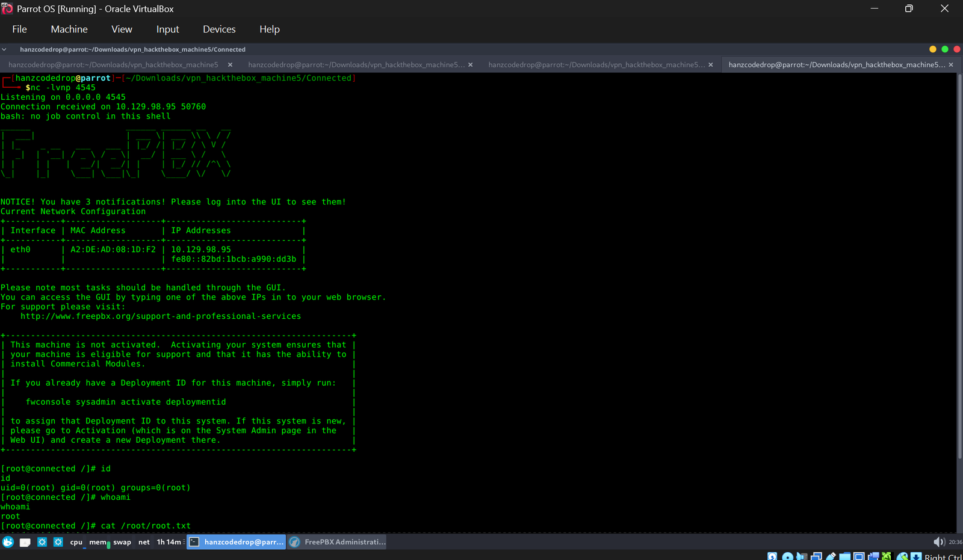This screenshot has width=963, height=560.
Task: Click the VirtualBox hard disk status icon
Action: (x=772, y=557)
